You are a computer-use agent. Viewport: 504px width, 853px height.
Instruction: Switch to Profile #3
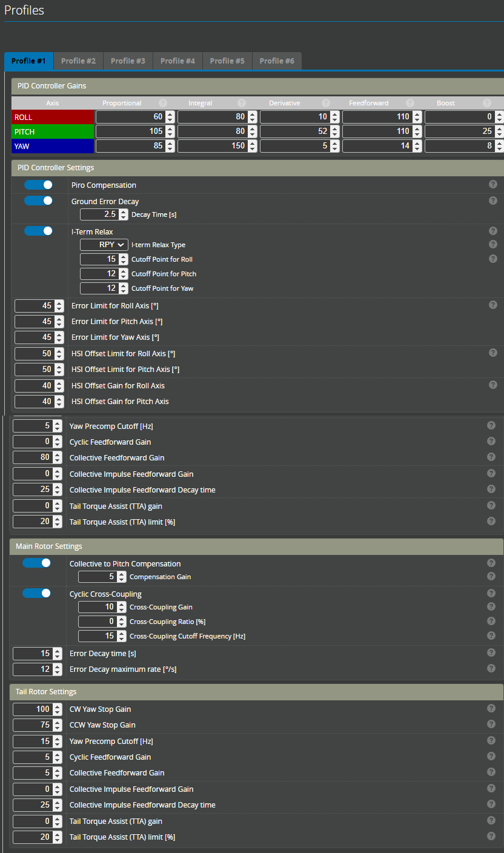[x=128, y=61]
